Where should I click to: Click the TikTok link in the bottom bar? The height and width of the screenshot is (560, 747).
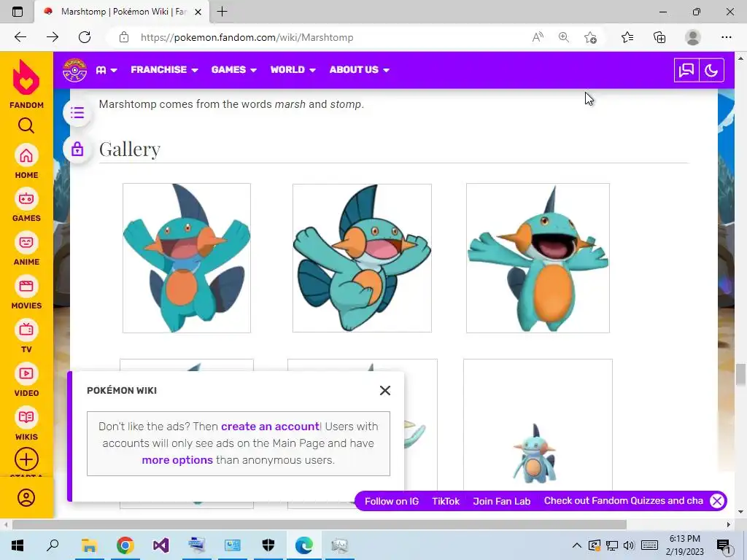(446, 501)
